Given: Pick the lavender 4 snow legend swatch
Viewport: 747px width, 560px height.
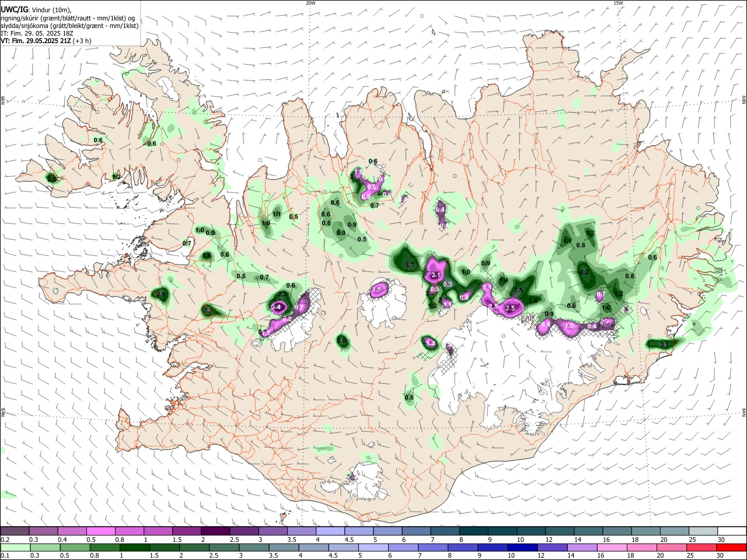Looking at the screenshot, I should tap(330, 531).
